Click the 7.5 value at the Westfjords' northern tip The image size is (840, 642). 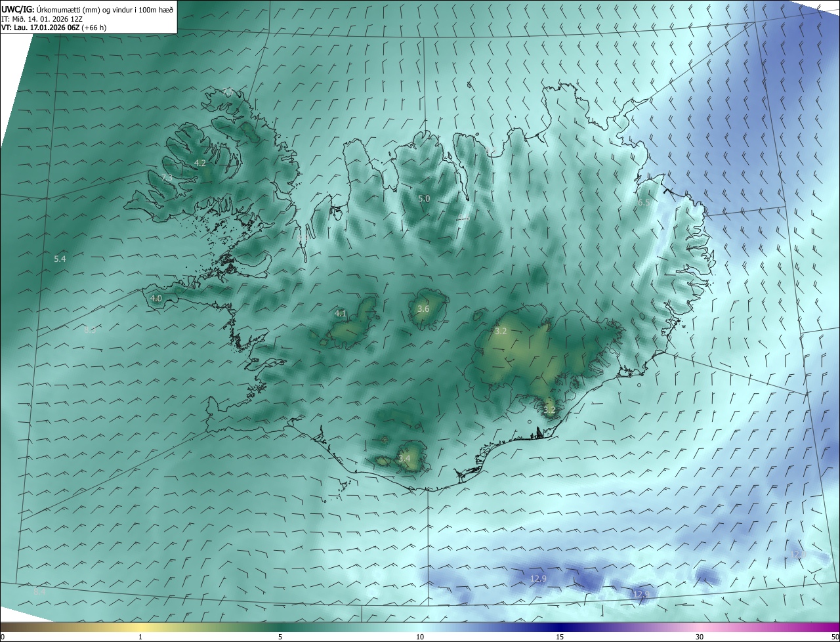point(228,91)
